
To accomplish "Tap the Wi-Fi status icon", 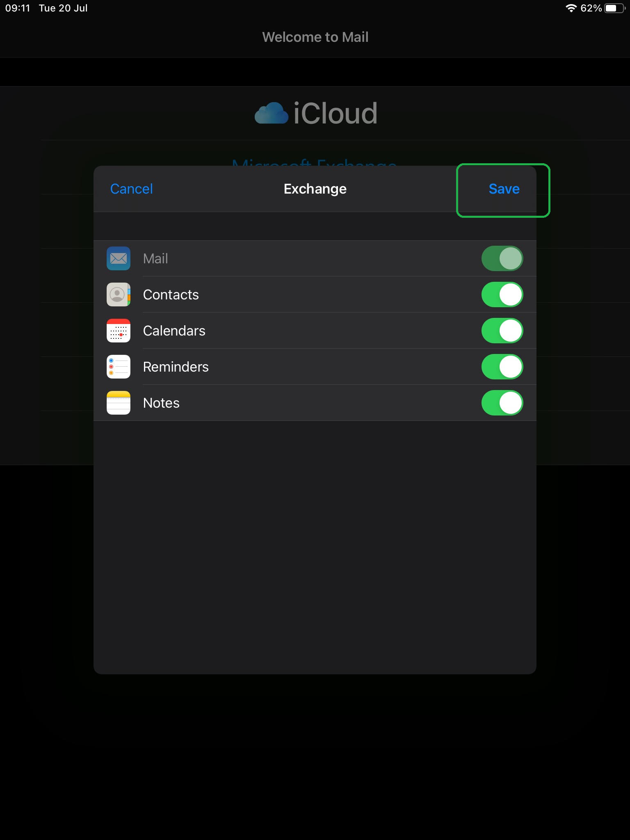I will coord(571,8).
